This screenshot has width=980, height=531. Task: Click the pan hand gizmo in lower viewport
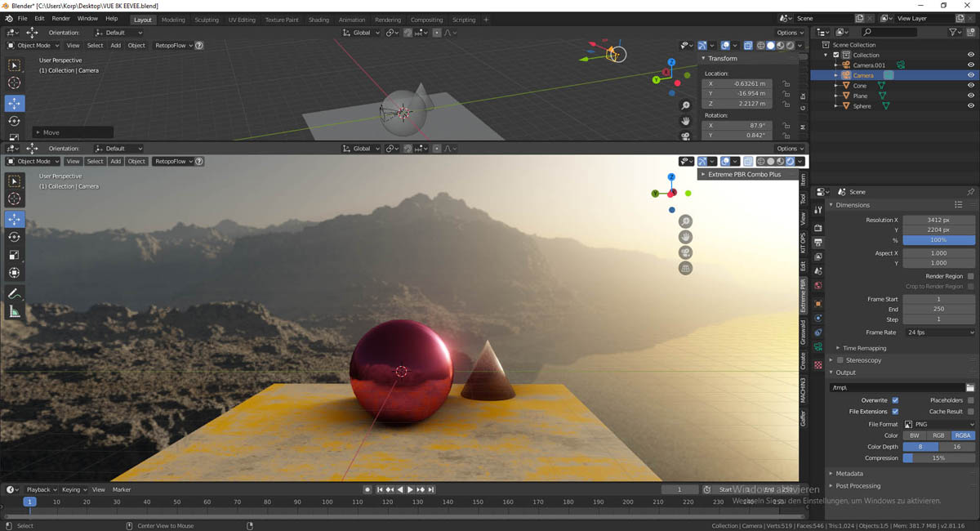point(685,237)
